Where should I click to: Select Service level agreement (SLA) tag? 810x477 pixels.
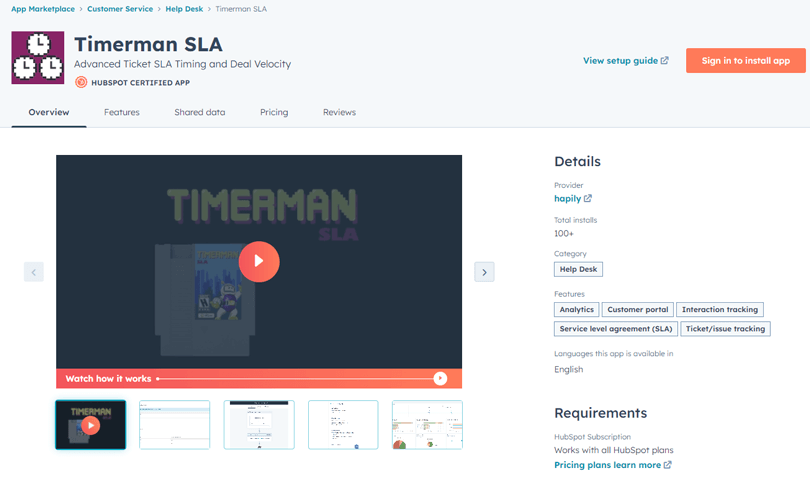point(616,329)
